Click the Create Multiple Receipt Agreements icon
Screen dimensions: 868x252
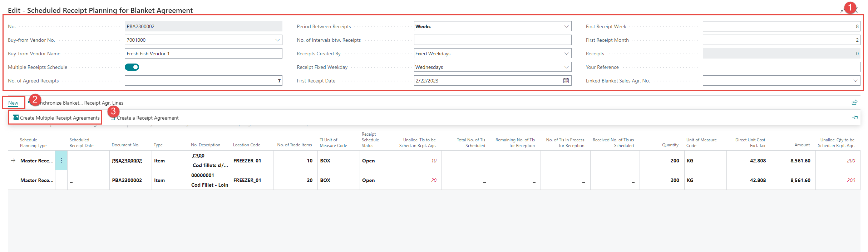15,117
